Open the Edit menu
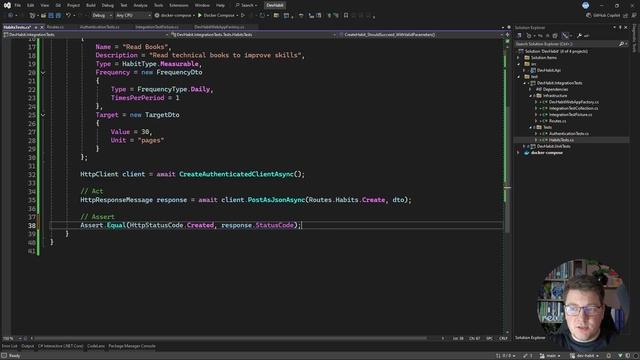Screen dimensions: 640x360 pos(31,5)
